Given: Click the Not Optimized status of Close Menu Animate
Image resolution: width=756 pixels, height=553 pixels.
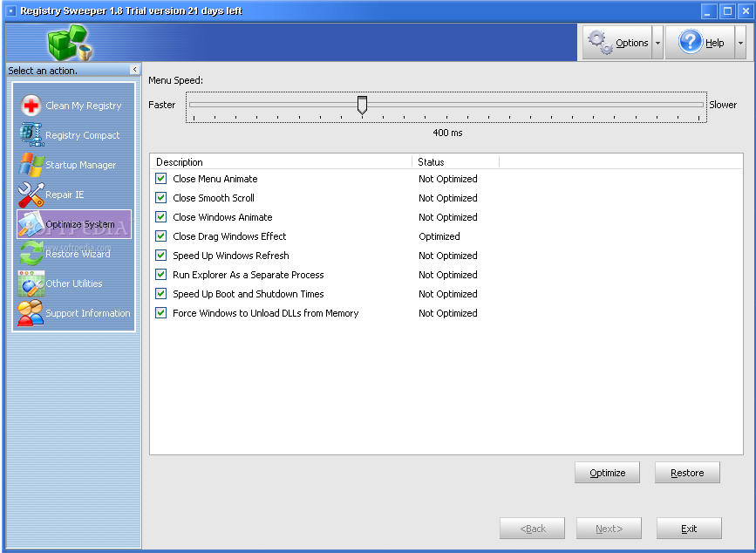Looking at the screenshot, I should coord(448,179).
